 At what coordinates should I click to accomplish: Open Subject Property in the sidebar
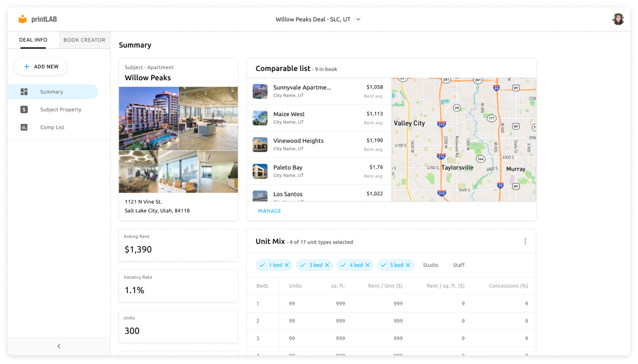(53, 109)
